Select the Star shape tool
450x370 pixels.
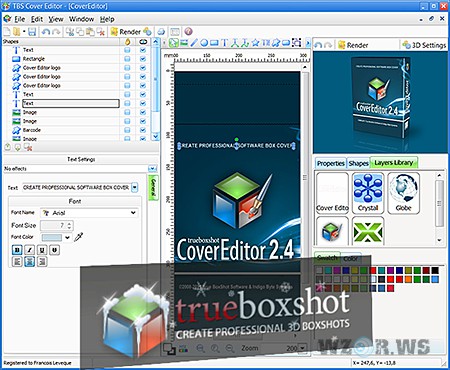pos(255,43)
